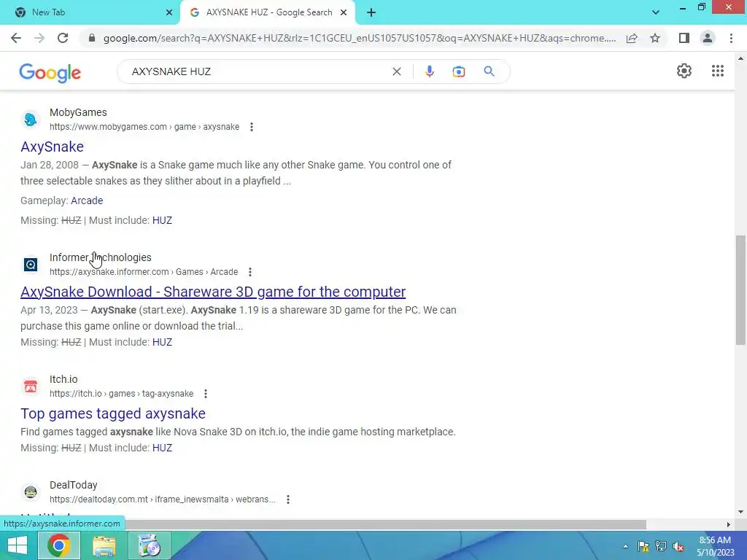This screenshot has height=560, width=747.
Task: Search by image with Google Lens
Action: point(458,71)
